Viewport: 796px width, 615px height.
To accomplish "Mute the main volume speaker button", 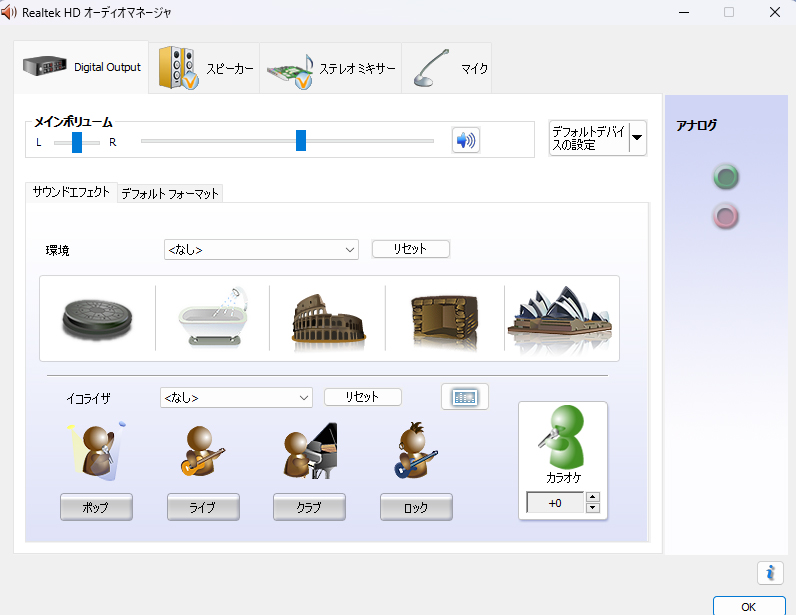I will [x=465, y=140].
